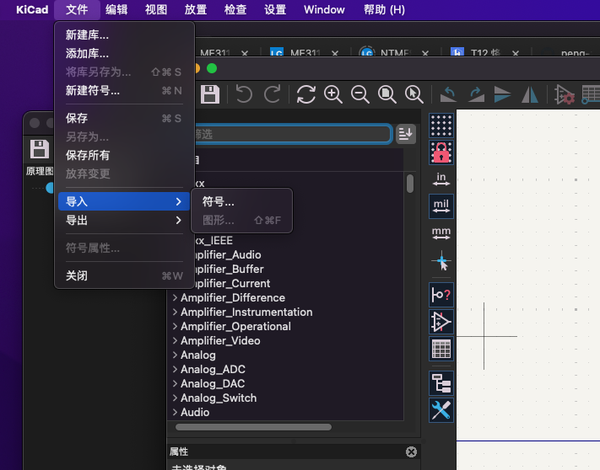600x470 pixels.
Task: Expand the Audio library node
Action: [175, 412]
